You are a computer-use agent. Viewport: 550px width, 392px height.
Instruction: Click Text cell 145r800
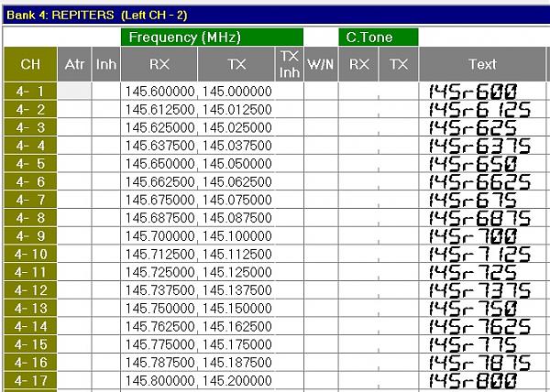(x=482, y=380)
